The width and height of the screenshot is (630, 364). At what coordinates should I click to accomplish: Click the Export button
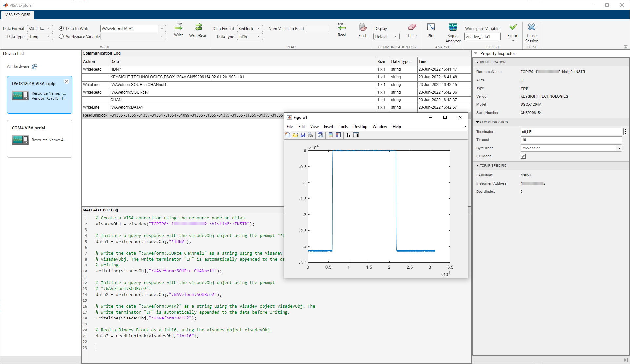pos(513,30)
